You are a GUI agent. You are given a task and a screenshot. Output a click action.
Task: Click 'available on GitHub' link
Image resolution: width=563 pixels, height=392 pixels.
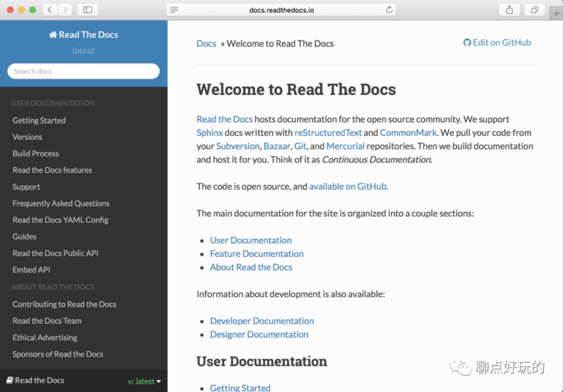click(x=348, y=186)
